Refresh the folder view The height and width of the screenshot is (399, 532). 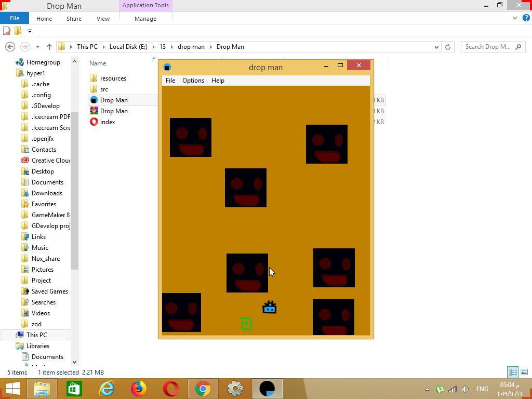[448, 47]
